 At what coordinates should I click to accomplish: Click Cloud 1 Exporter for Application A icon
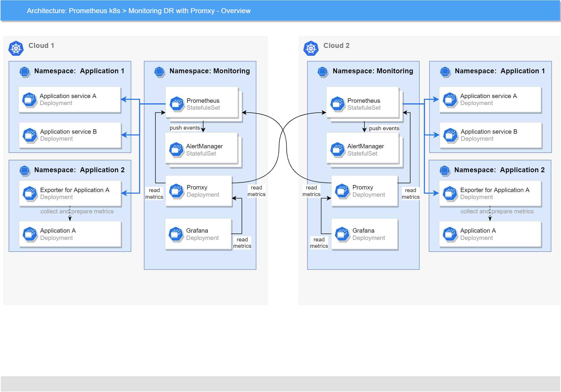[x=30, y=194]
